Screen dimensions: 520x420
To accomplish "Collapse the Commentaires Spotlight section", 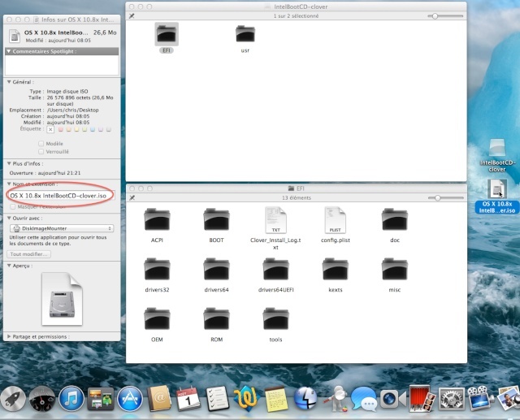I will pos(9,51).
